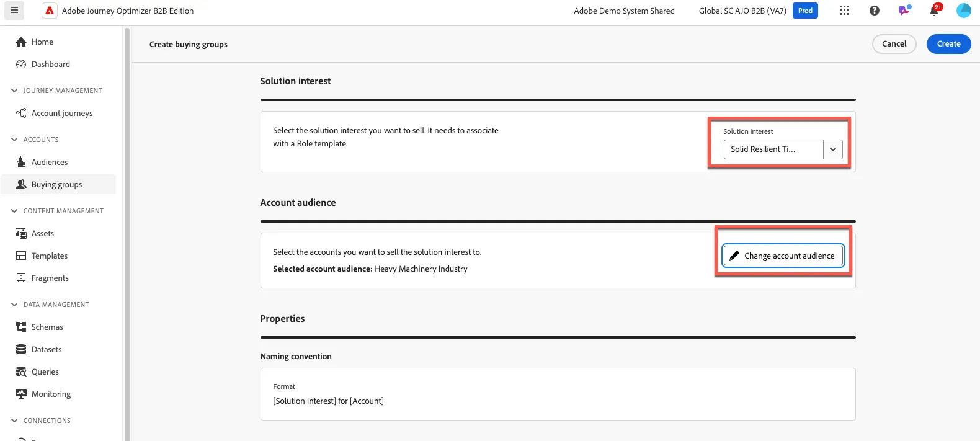980x441 pixels.
Task: Click the Monitoring icon
Action: [x=21, y=394]
